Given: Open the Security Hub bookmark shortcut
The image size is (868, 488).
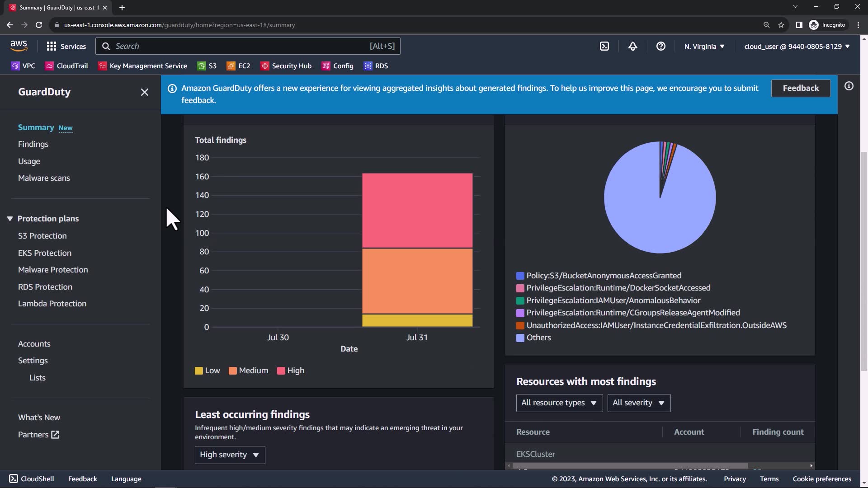Looking at the screenshot, I should point(286,66).
